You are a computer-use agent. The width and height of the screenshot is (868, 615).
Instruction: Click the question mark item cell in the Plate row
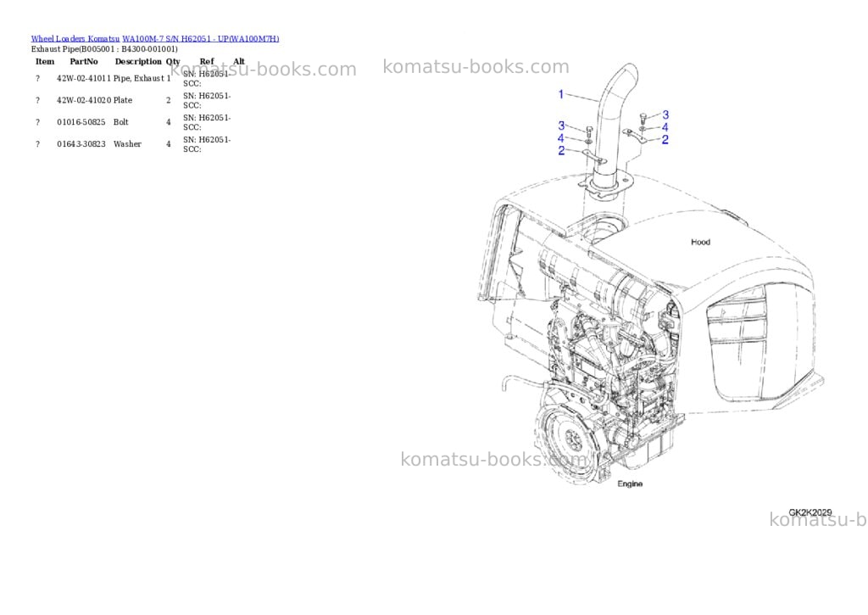point(37,100)
